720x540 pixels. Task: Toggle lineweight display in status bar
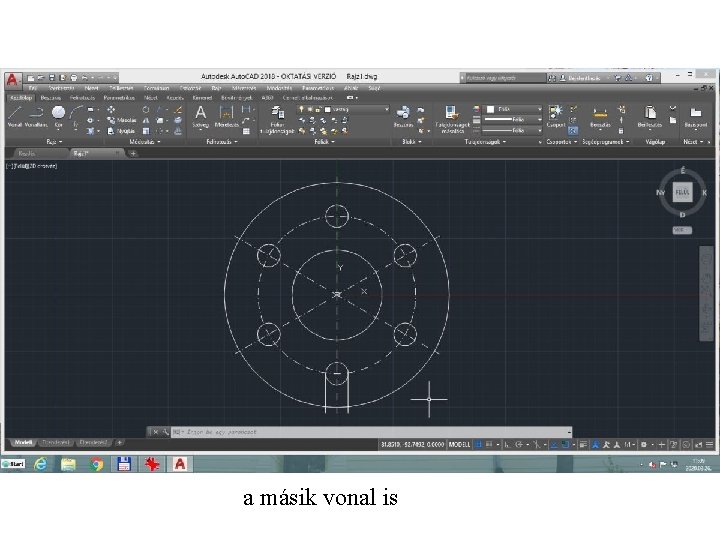tap(583, 444)
